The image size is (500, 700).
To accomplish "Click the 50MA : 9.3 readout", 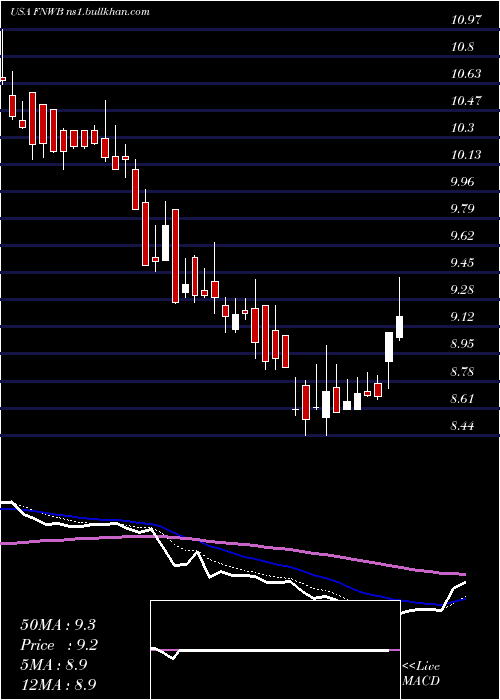I will click(x=58, y=625).
